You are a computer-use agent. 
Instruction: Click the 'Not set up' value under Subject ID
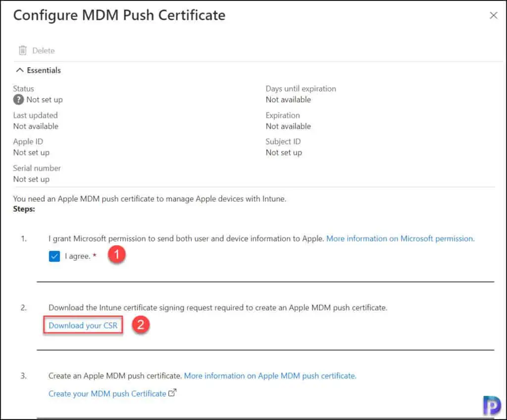(x=284, y=152)
